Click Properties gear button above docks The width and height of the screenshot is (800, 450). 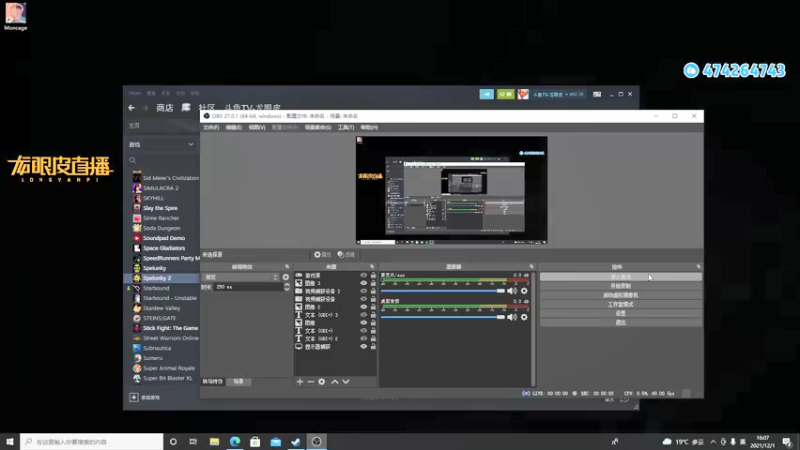point(322,255)
